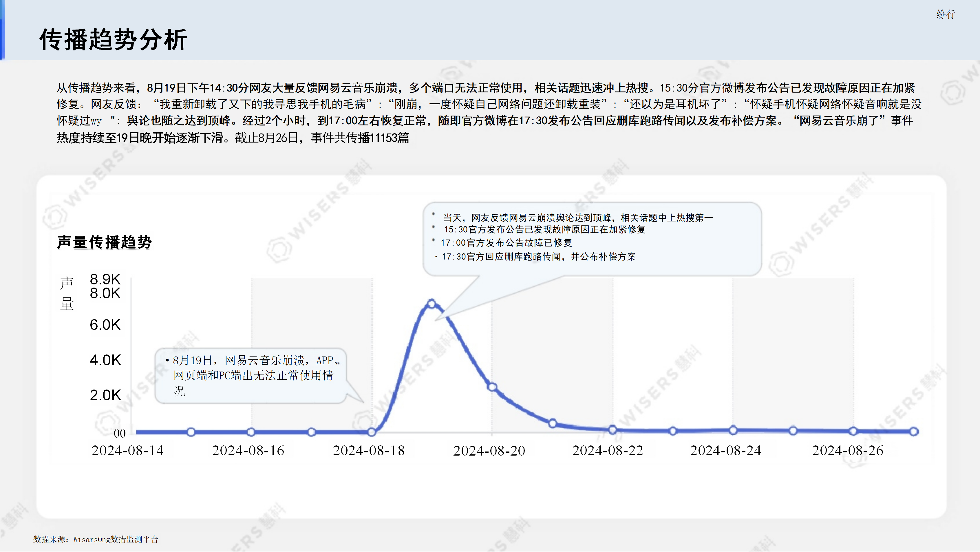Select the bullet 当天，网易云崩溃舆论达到顶峰
This screenshot has width=980, height=552.
578,217
